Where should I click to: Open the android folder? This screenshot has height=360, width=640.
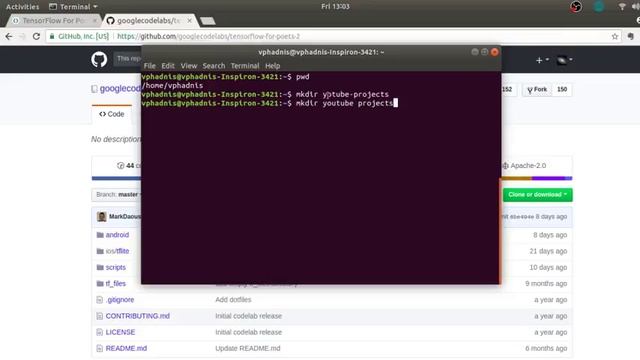[x=117, y=235]
